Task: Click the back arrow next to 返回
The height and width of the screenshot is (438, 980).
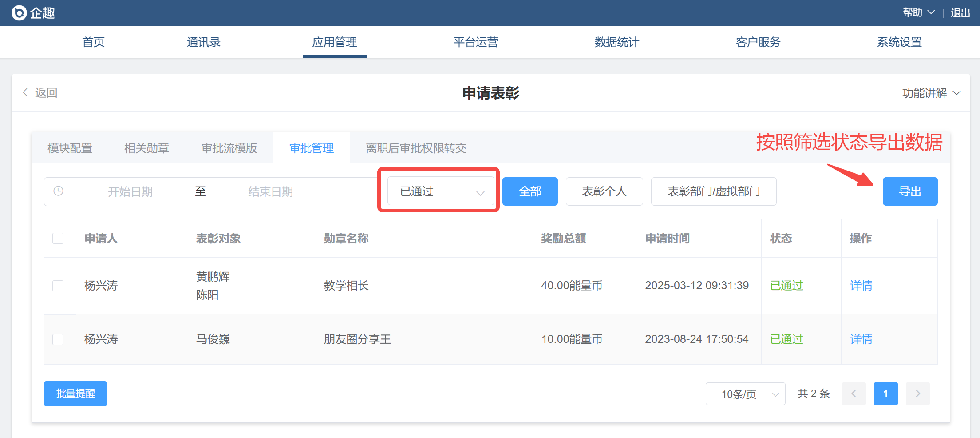Action: 25,92
